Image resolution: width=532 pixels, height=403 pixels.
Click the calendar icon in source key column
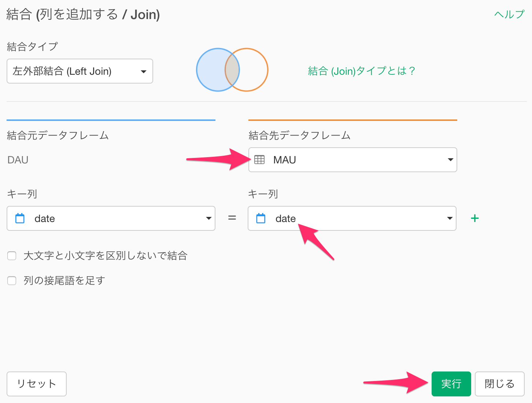[x=20, y=218]
